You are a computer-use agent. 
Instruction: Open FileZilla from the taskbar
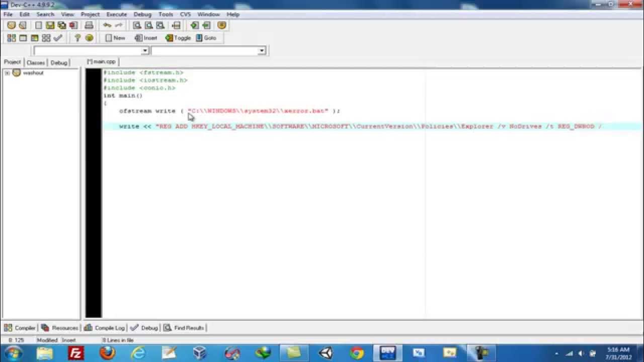[76, 353]
